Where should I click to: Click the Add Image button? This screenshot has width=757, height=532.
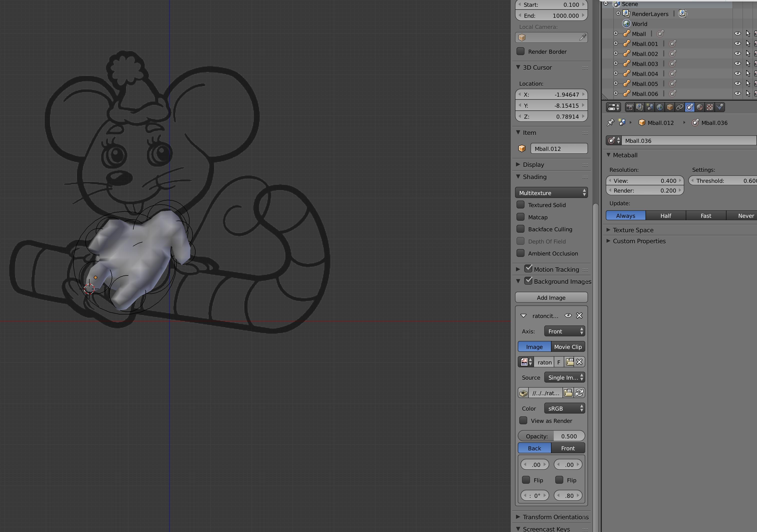pyautogui.click(x=551, y=297)
